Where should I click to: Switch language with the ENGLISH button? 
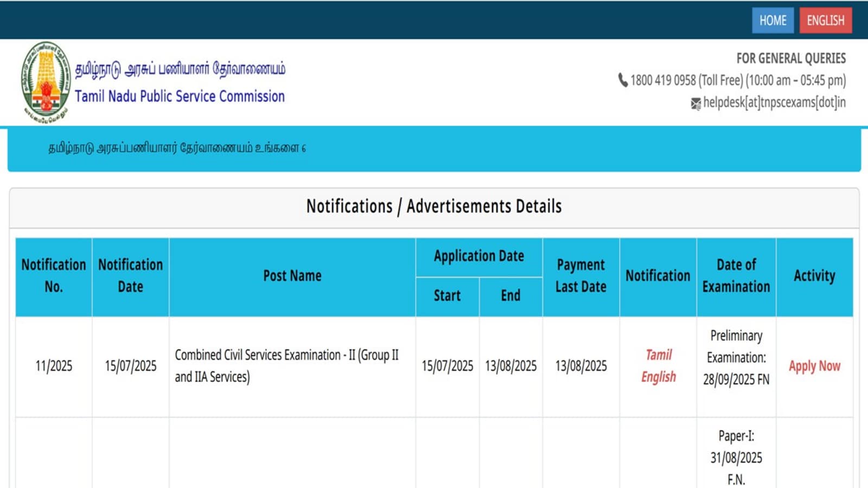825,21
